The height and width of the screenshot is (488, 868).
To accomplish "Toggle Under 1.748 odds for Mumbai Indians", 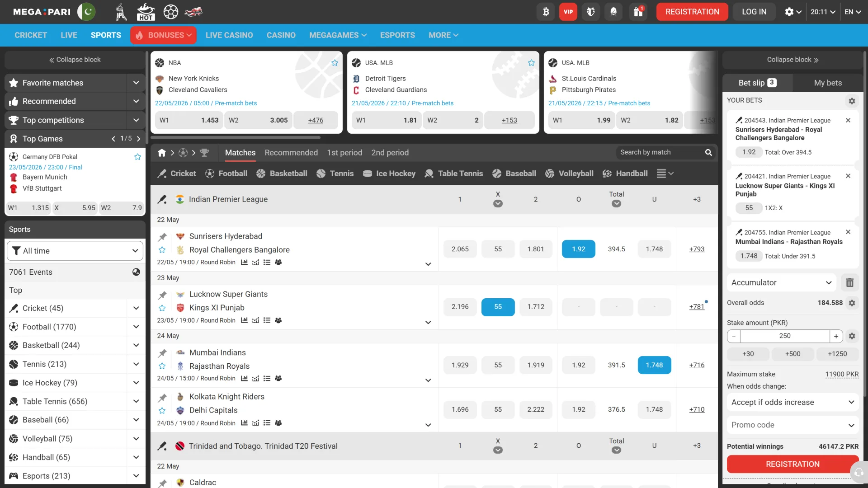I will 654,365.
